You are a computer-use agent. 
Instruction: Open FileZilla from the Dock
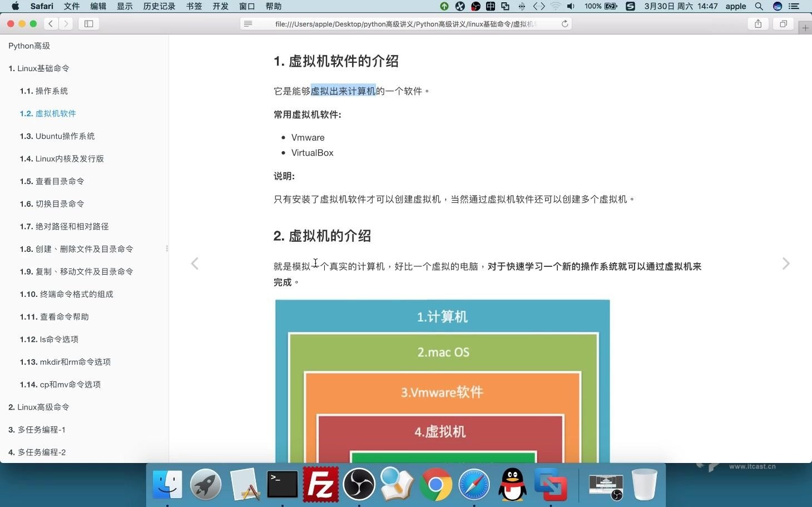[321, 485]
